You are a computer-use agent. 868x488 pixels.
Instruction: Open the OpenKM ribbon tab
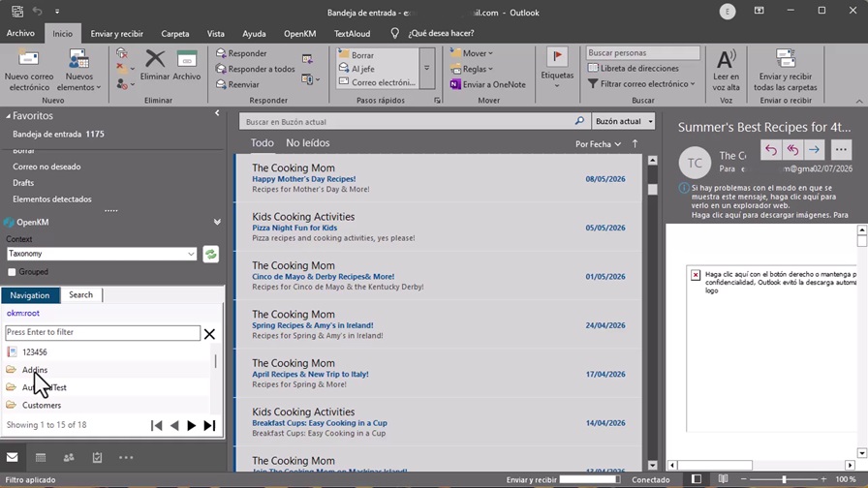[299, 34]
